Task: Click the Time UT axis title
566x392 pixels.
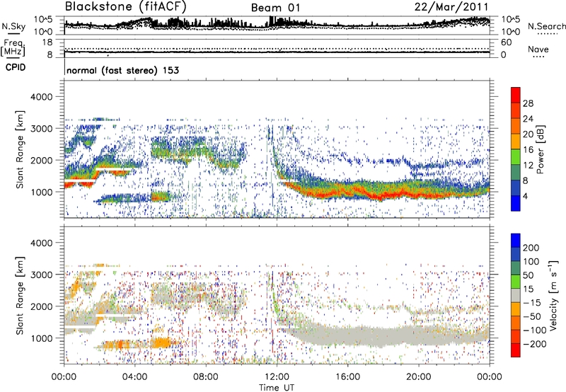Action: [277, 388]
